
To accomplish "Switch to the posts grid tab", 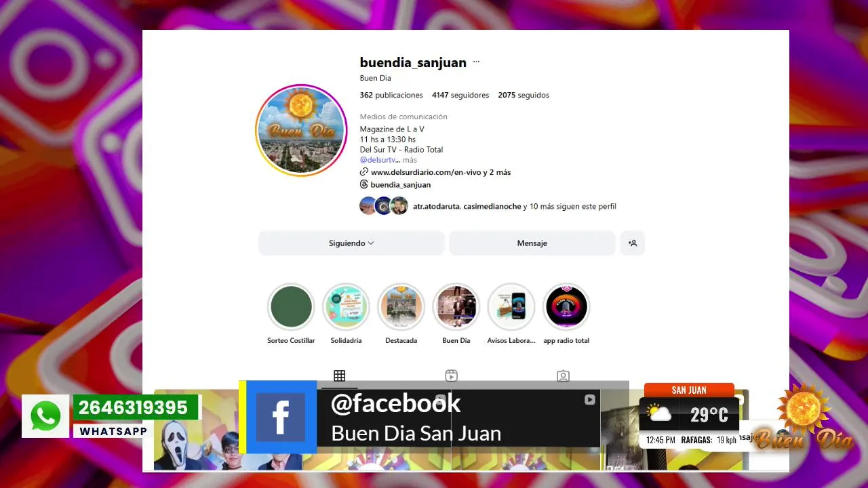I will 340,375.
